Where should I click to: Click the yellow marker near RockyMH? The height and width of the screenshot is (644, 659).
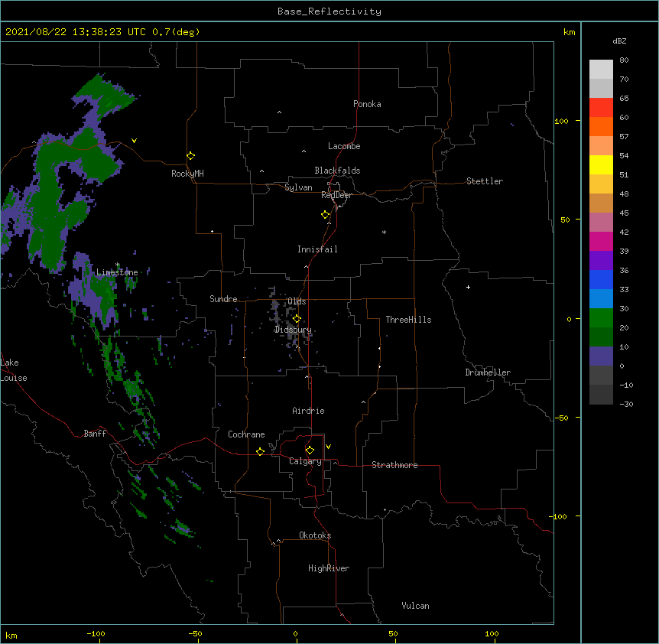click(191, 156)
